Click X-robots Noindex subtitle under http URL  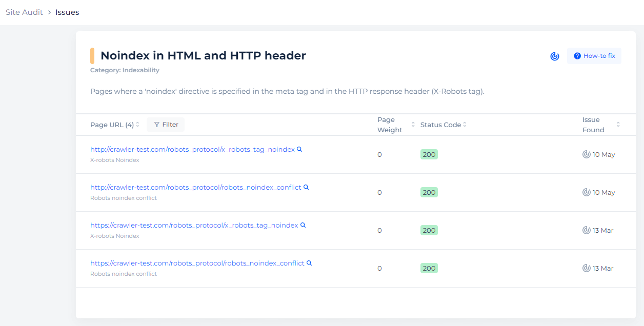tap(115, 160)
